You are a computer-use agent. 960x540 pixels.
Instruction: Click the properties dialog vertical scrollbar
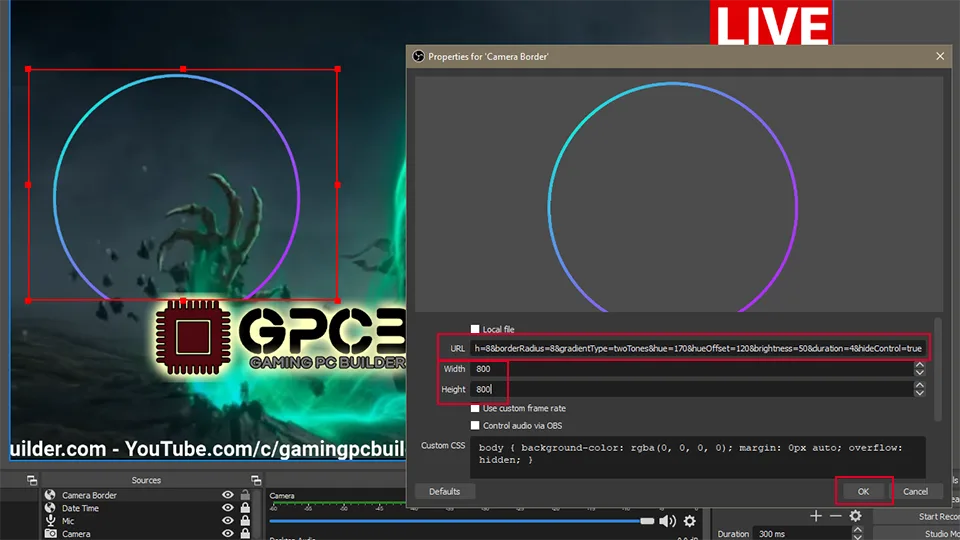coord(938,369)
